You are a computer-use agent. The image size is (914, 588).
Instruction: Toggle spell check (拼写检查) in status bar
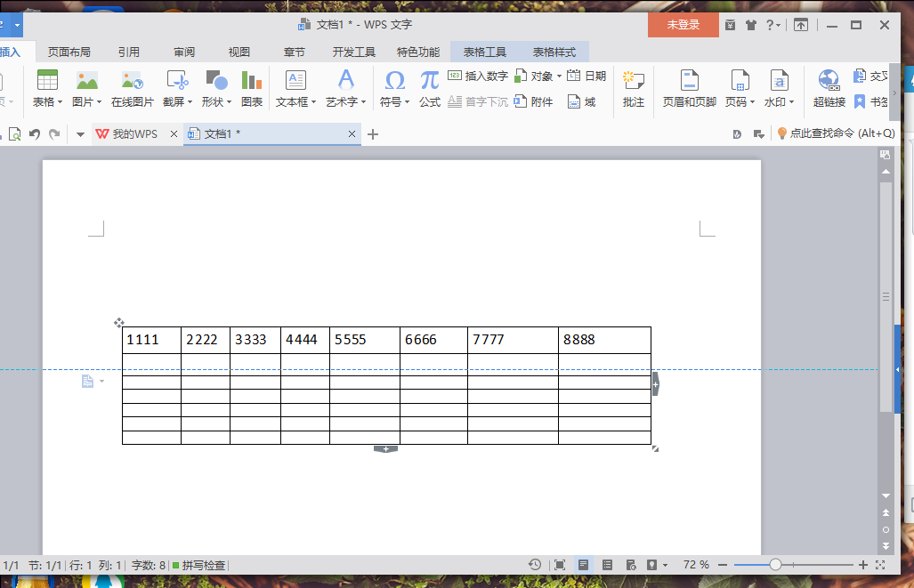coord(199,565)
